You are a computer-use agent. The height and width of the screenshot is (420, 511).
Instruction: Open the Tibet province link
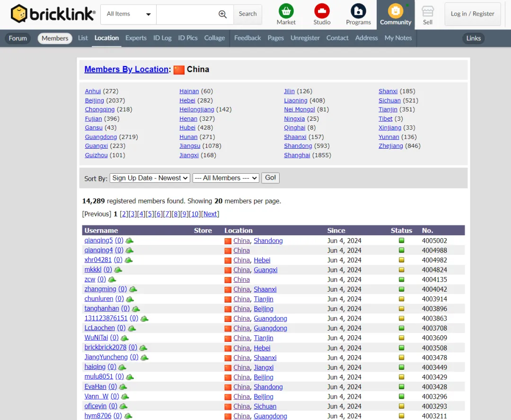(x=386, y=119)
